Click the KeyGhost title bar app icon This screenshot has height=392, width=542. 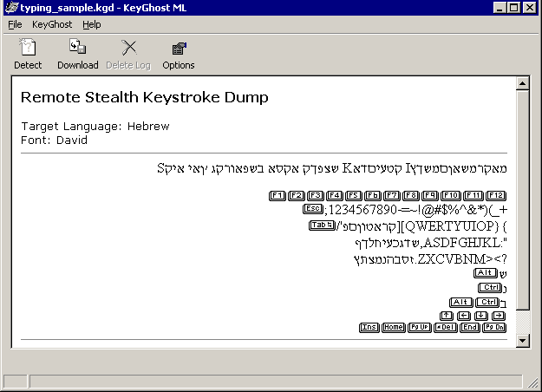point(12,8)
